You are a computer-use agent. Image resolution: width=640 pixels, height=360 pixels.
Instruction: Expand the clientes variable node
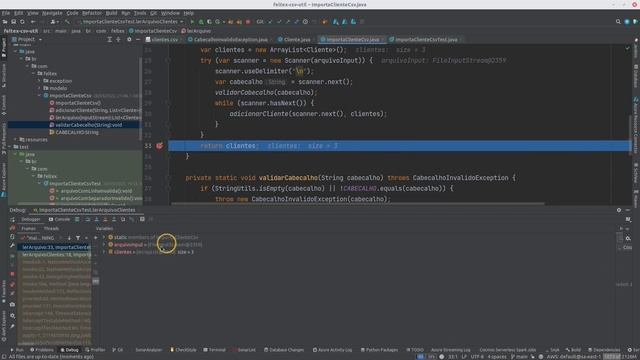click(104, 252)
